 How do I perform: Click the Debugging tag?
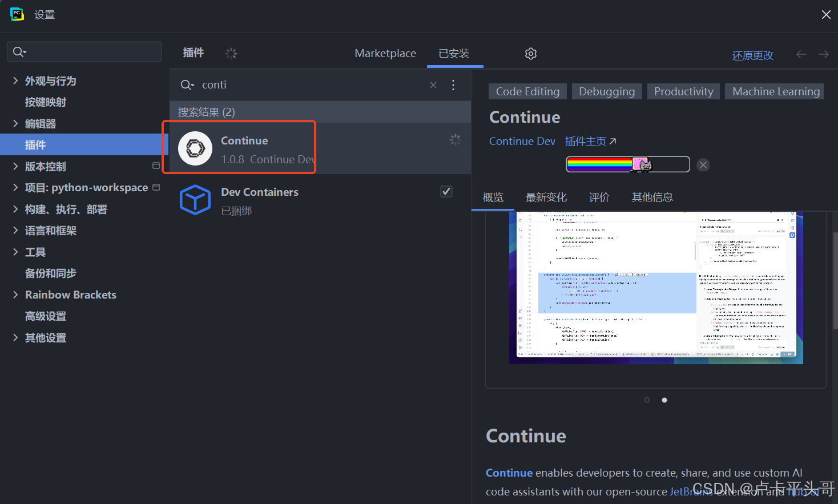tap(607, 91)
